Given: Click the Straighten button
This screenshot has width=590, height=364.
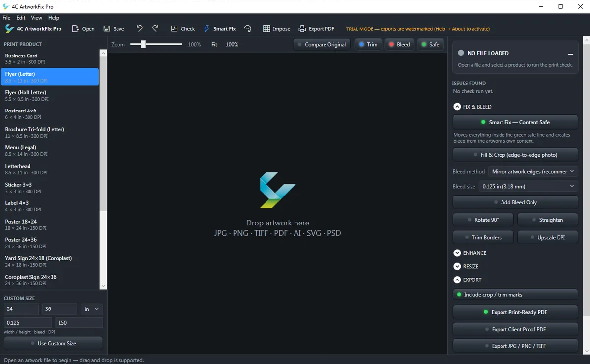Looking at the screenshot, I should click(547, 220).
